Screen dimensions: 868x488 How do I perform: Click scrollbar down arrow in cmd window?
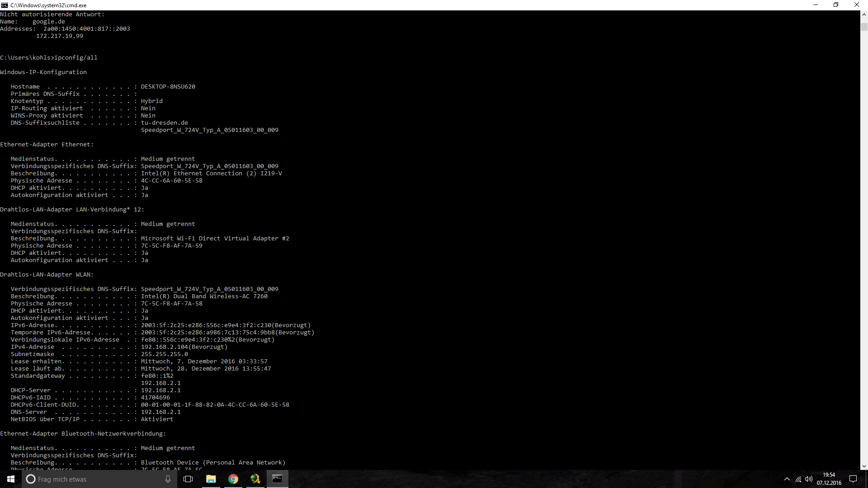(x=864, y=466)
